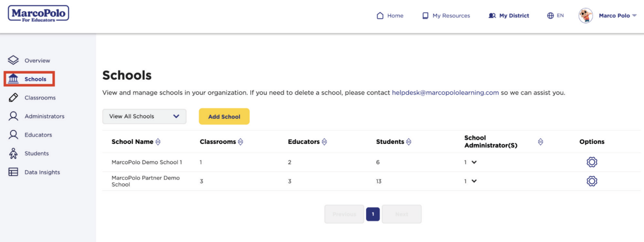The height and width of the screenshot is (242, 644).
Task: Click the My Resources tablet icon
Action: (x=425, y=15)
